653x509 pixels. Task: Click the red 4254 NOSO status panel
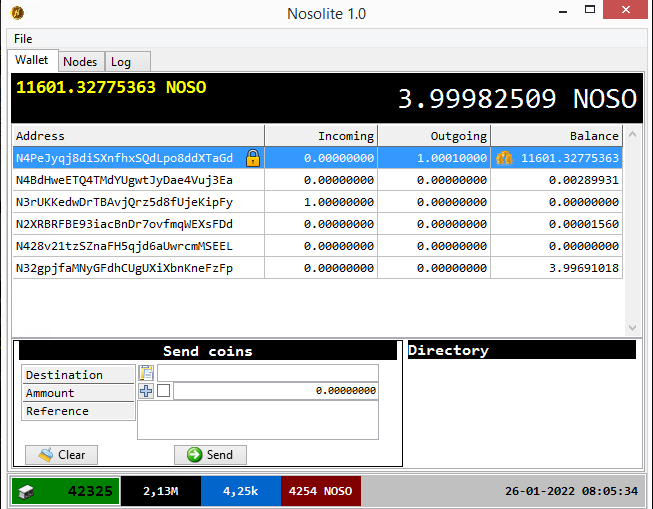tap(321, 492)
